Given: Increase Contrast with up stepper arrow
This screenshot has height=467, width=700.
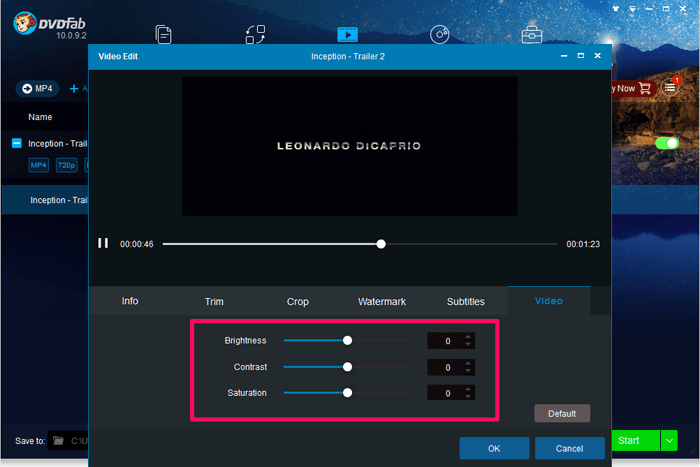Looking at the screenshot, I should pos(468,363).
